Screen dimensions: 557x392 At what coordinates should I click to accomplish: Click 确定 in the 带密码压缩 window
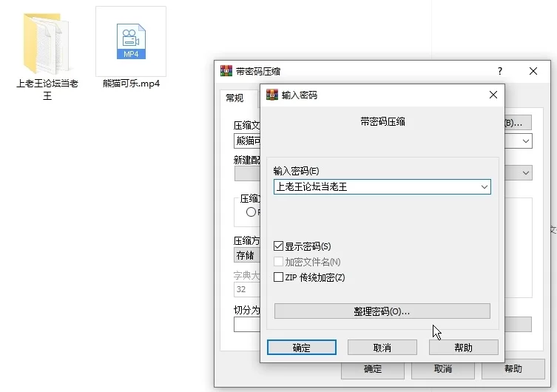point(373,369)
